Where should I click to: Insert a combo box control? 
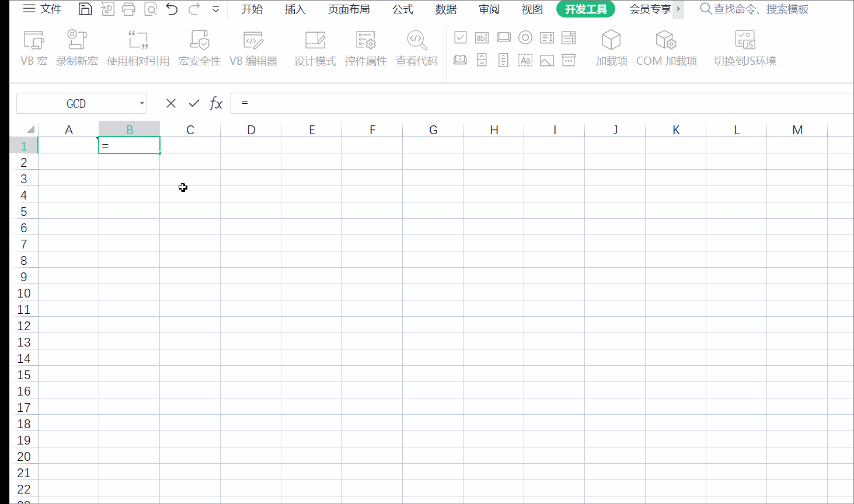coord(569,38)
